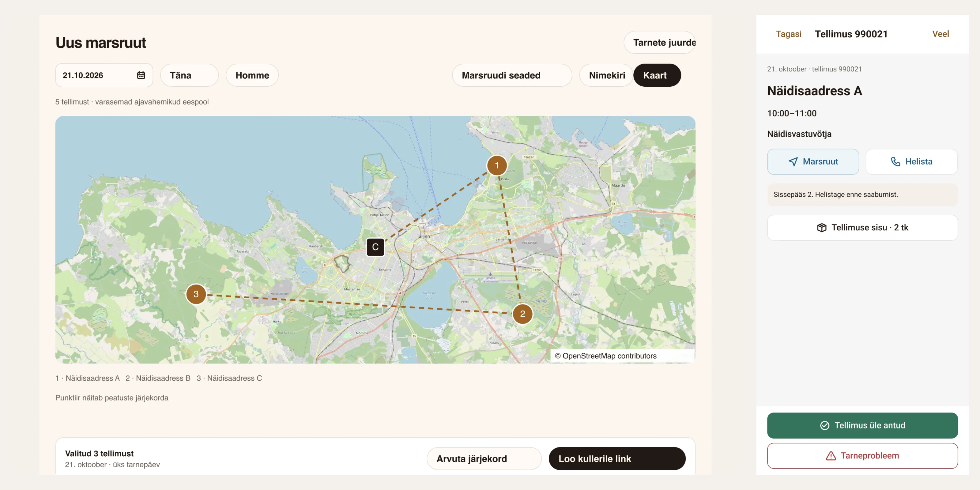This screenshot has width=980, height=490.
Task: Click the checkmark icon on Tellimus üle antud
Action: coord(824,425)
